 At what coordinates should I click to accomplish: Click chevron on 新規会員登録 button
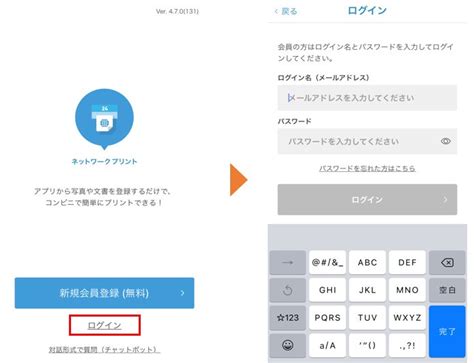(x=182, y=293)
